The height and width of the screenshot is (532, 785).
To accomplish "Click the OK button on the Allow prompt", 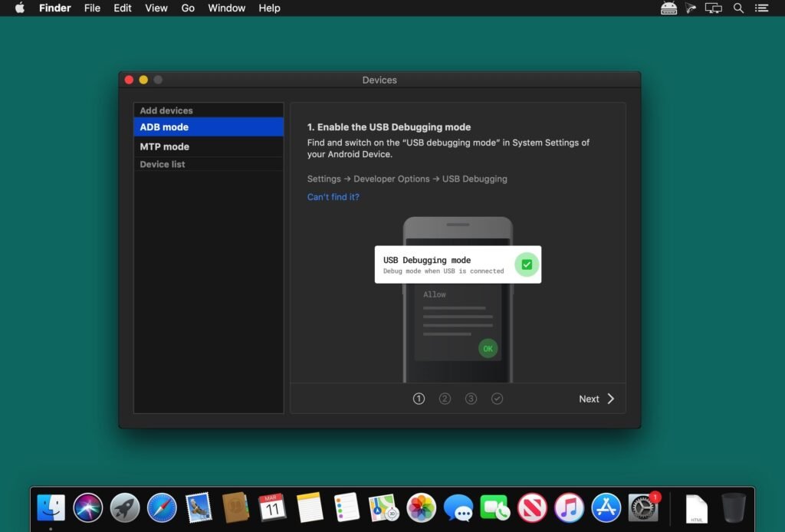I will click(488, 348).
